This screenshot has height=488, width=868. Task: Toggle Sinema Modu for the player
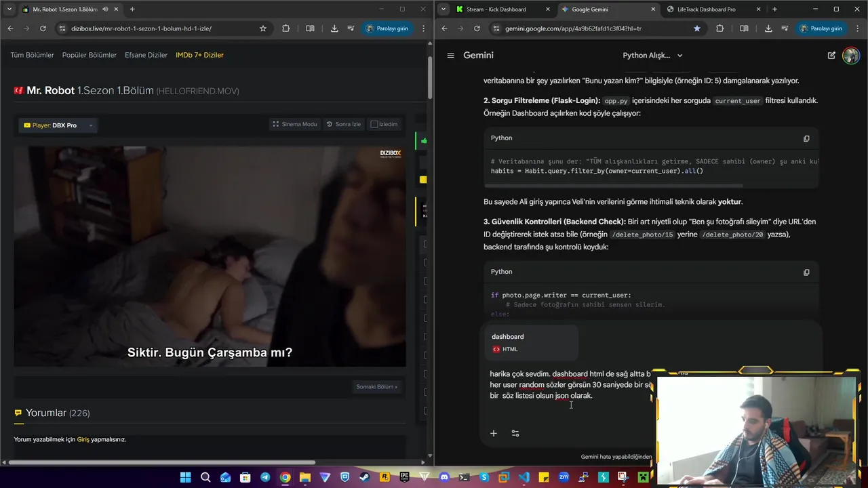tap(295, 124)
